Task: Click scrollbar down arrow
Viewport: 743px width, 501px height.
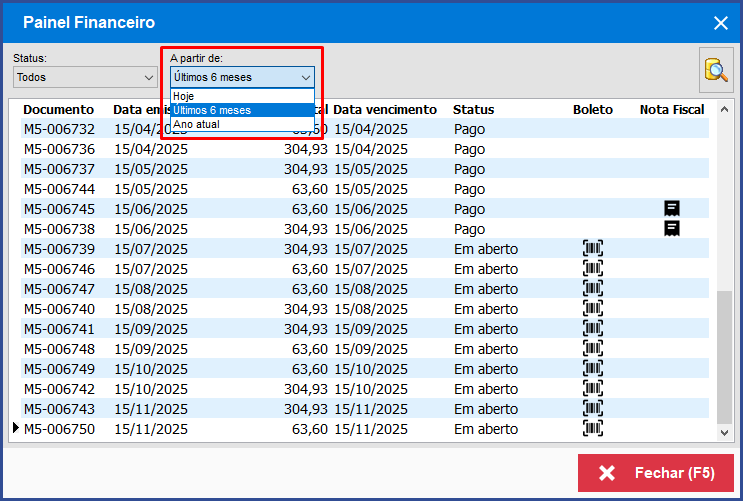Action: click(725, 432)
